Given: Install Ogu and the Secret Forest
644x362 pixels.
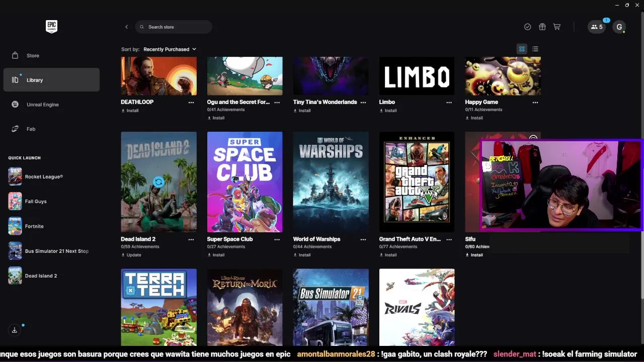Looking at the screenshot, I should coord(216,118).
